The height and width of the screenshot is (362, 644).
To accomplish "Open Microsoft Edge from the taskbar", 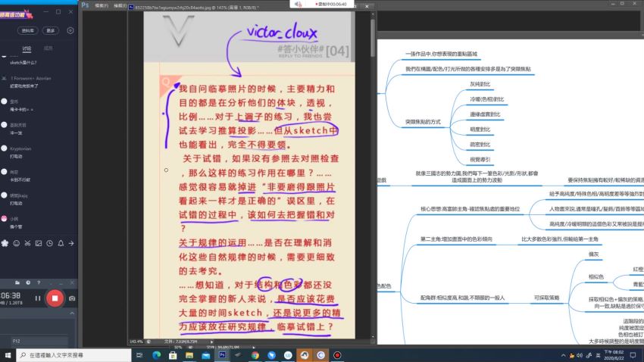I will [157, 355].
